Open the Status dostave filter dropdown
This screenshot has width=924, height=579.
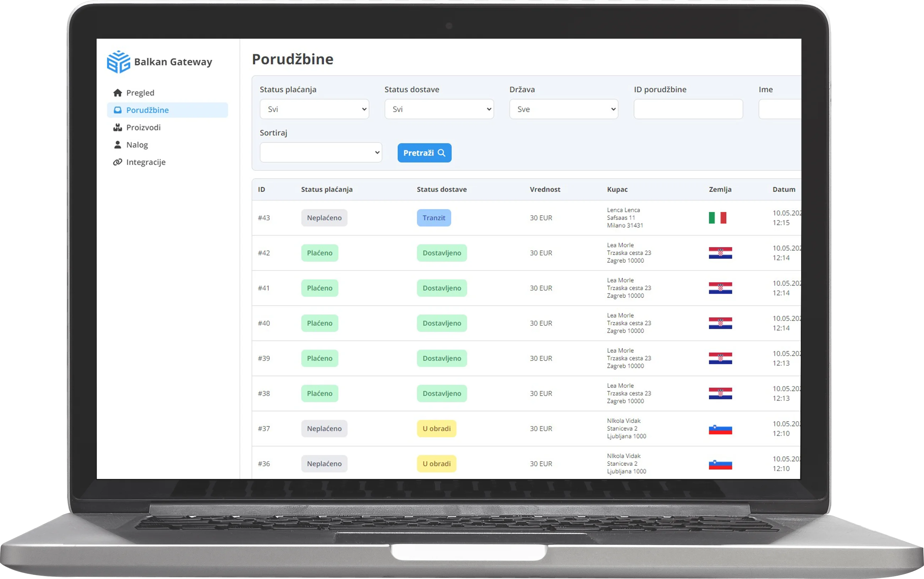(439, 109)
